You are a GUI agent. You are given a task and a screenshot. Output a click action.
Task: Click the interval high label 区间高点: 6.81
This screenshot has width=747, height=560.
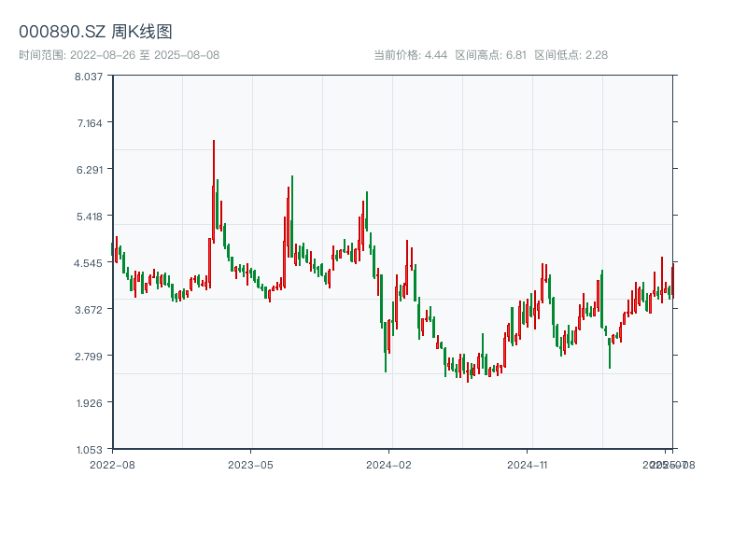[491, 55]
